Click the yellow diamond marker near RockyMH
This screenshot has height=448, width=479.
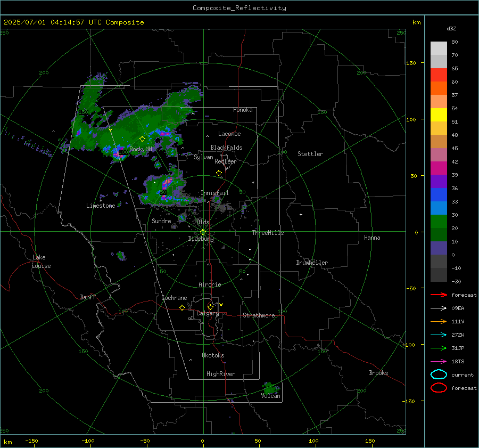(142, 139)
